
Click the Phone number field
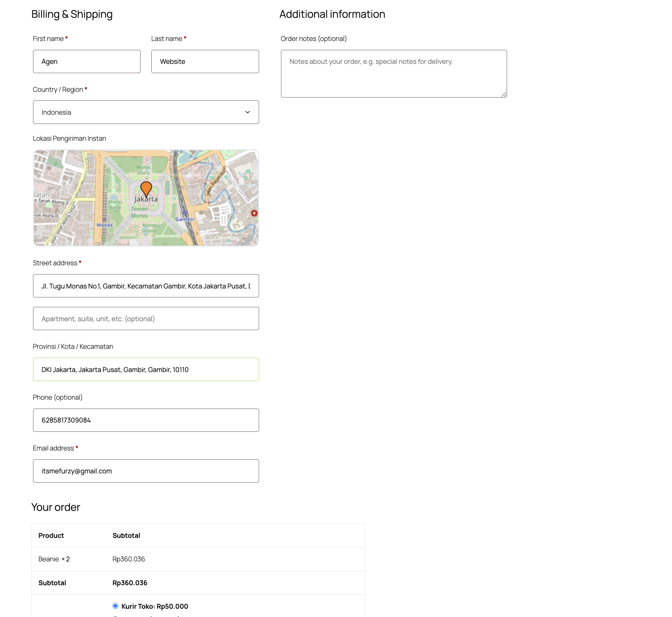point(146,420)
